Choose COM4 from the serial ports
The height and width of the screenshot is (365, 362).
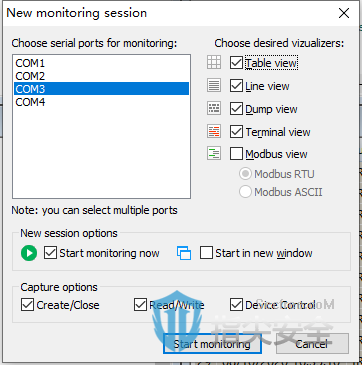[101, 102]
